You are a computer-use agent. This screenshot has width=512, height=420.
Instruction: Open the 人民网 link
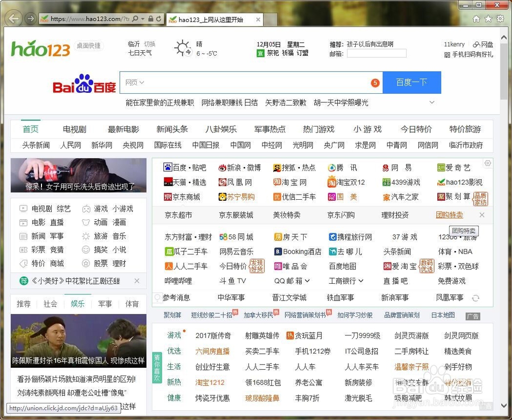point(71,145)
